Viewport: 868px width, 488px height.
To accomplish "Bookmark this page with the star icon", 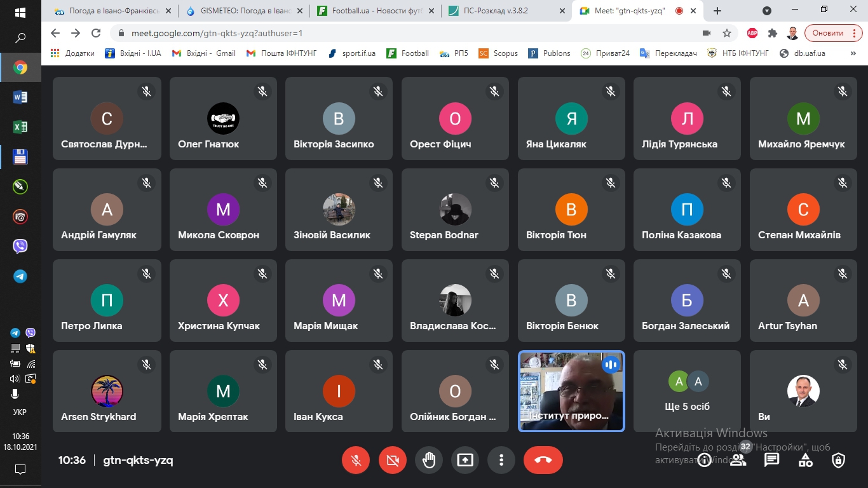I will [x=727, y=33].
